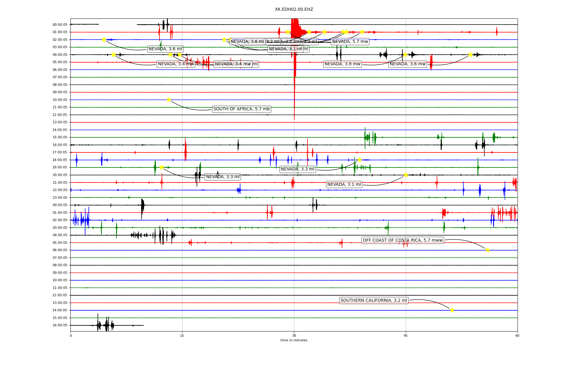Select the 17:00:05 trace time label
Image resolution: width=588 pixels, height=368 pixels.
pos(60,152)
